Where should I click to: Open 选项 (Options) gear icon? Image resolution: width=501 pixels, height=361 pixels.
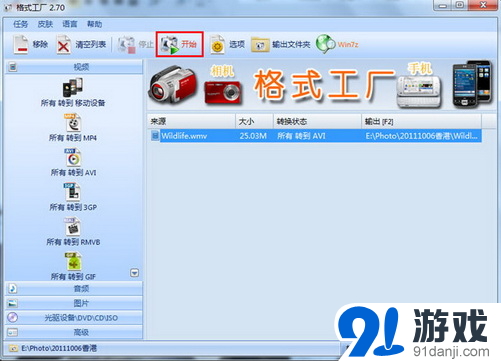(x=217, y=45)
